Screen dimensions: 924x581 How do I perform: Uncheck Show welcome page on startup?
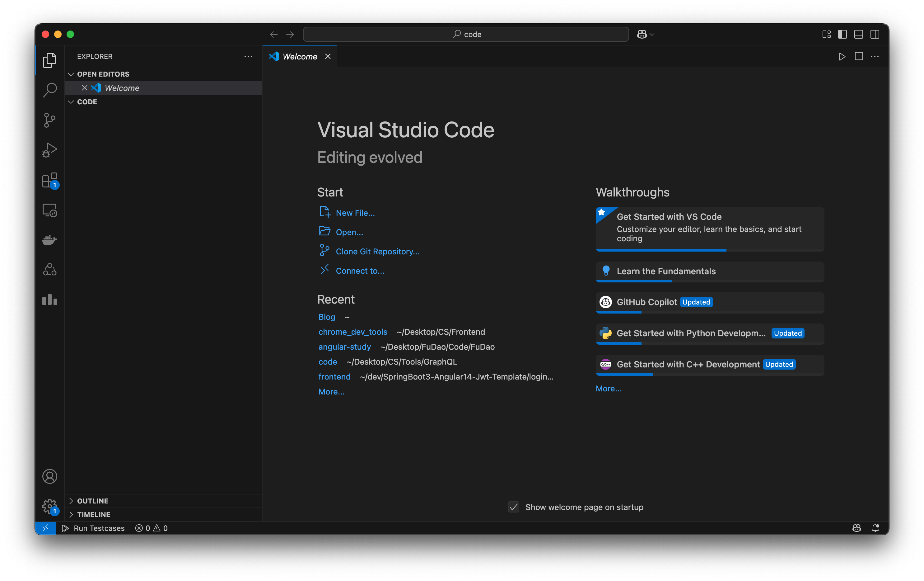513,507
